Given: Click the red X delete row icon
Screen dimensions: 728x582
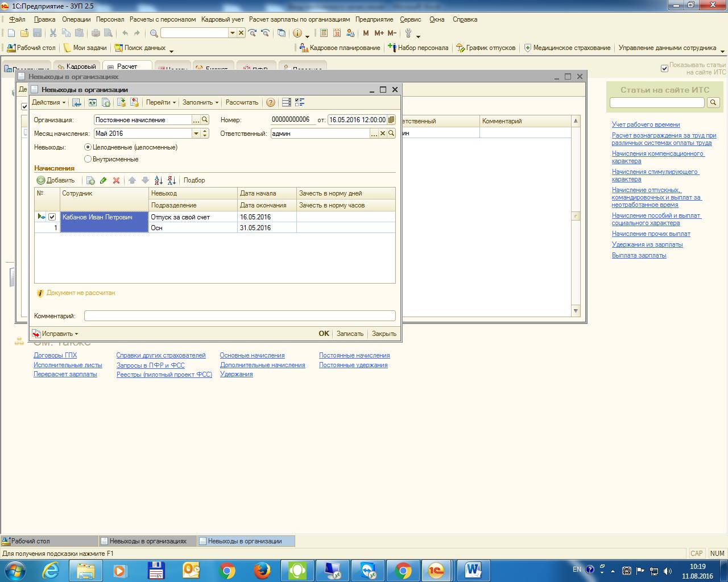Looking at the screenshot, I should pos(116,180).
